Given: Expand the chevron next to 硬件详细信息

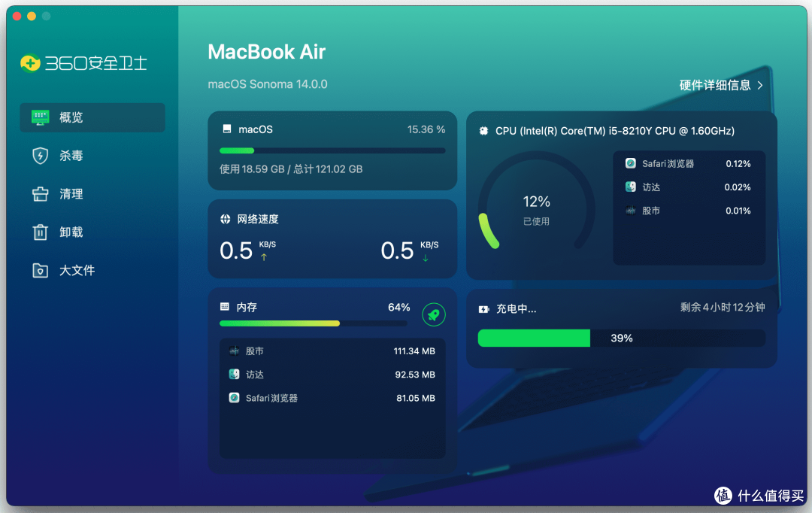Looking at the screenshot, I should tap(760, 85).
